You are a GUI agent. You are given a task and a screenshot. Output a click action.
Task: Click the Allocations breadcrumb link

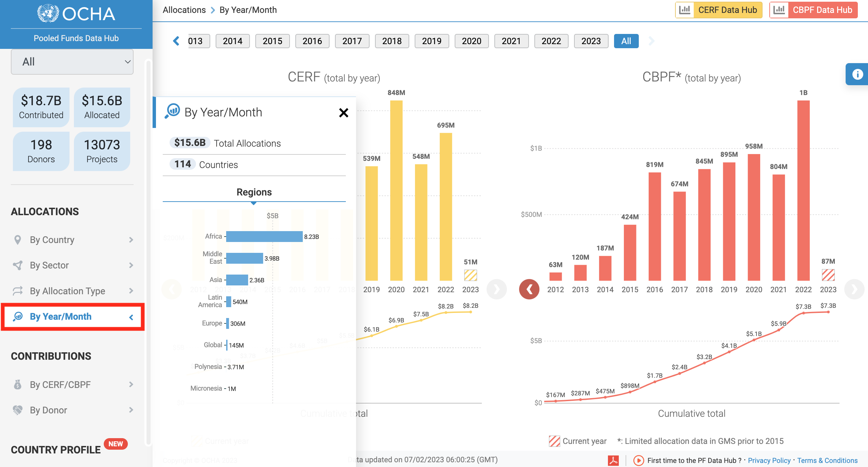(x=184, y=10)
